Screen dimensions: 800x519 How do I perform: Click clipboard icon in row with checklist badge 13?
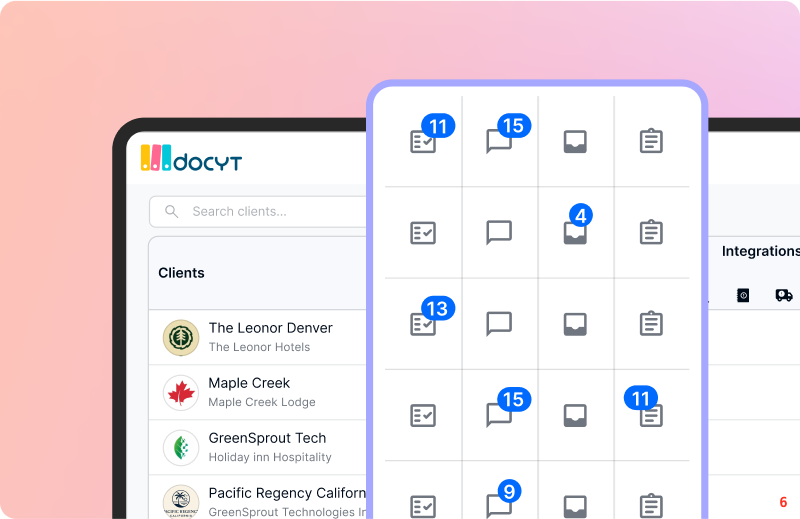click(x=651, y=324)
